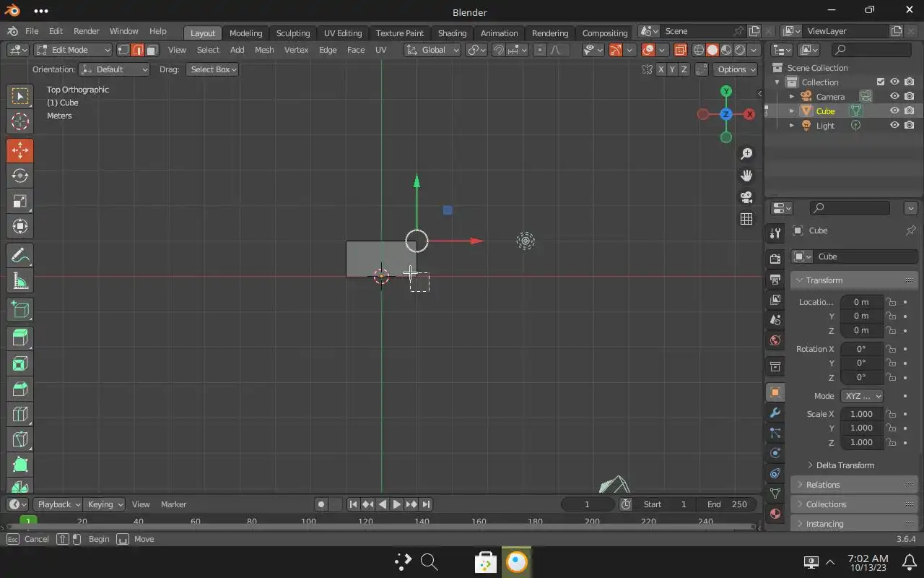Viewport: 924px width, 578px height.
Task: Click the timeline Marker button
Action: 173,504
